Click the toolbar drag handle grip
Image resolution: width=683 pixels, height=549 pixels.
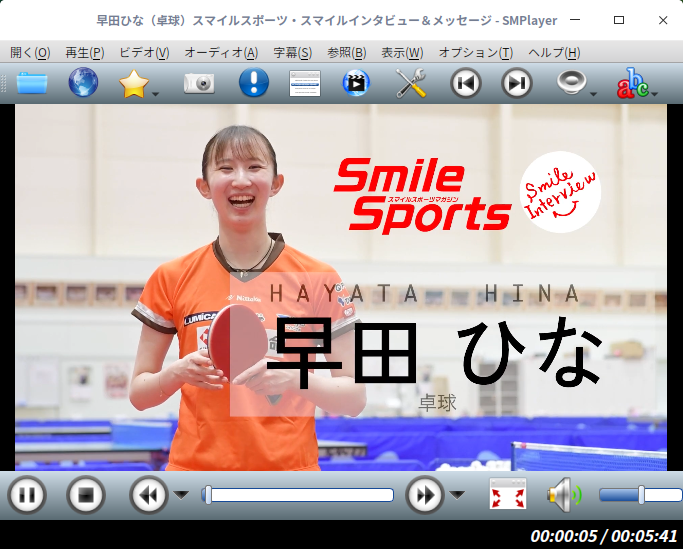click(3, 83)
